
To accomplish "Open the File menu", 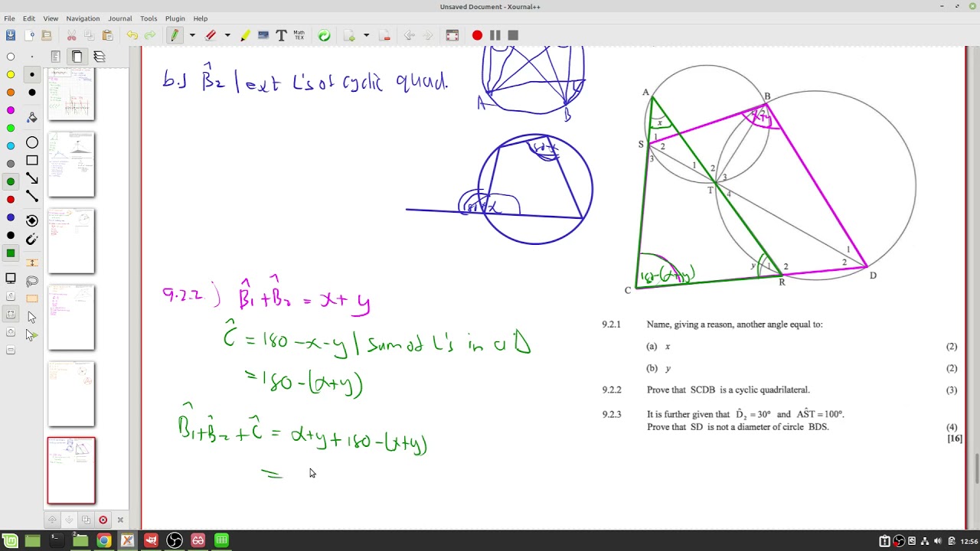I will tap(9, 18).
